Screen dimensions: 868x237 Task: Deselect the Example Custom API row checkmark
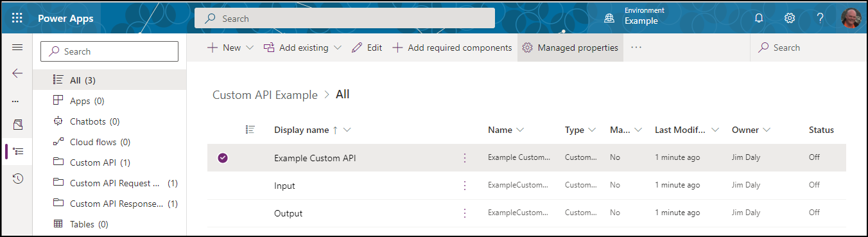[x=223, y=158]
